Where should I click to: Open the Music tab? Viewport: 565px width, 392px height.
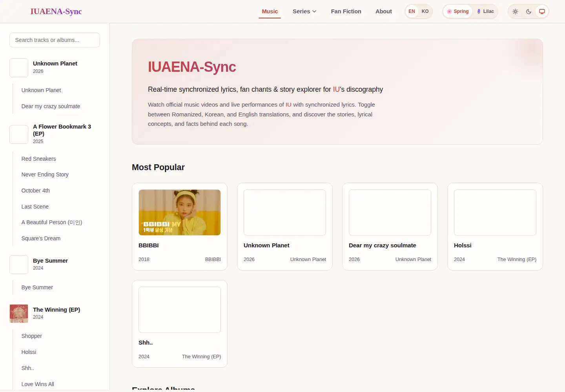point(270,11)
